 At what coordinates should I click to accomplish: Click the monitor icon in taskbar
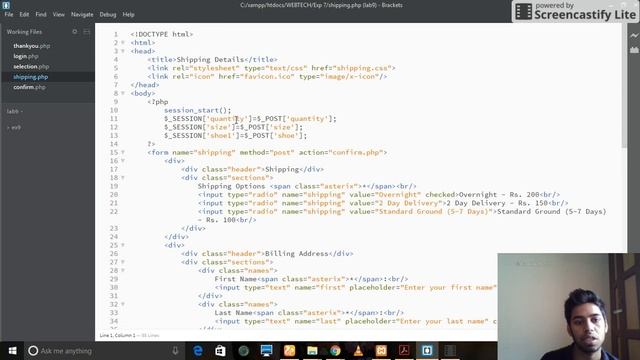click(x=267, y=351)
